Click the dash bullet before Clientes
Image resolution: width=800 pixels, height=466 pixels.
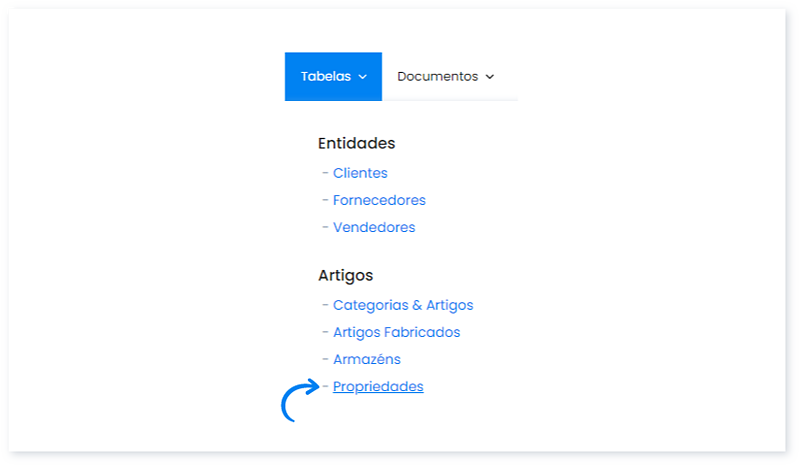tap(325, 173)
